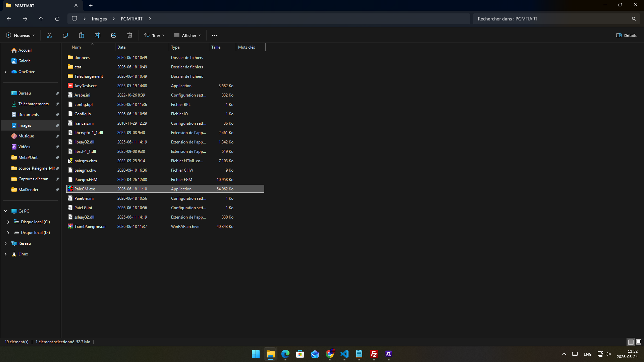Open the more options ellipsis menu
Image resolution: width=644 pixels, height=362 pixels.
(215, 36)
